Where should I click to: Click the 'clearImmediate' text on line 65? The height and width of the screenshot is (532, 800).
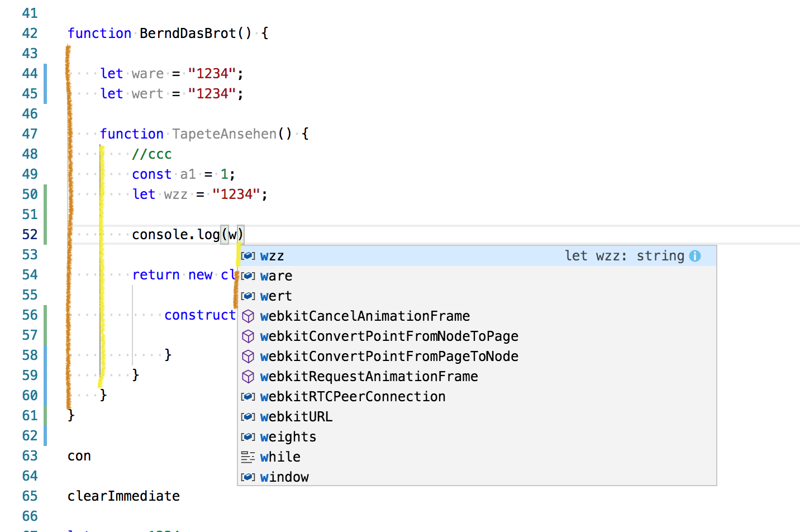(123, 496)
